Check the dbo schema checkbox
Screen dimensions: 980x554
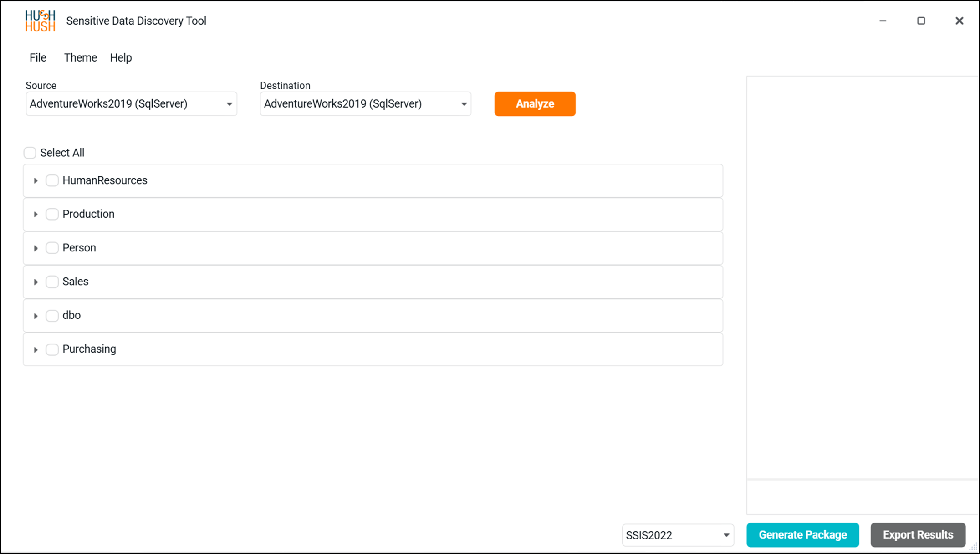pyautogui.click(x=52, y=315)
